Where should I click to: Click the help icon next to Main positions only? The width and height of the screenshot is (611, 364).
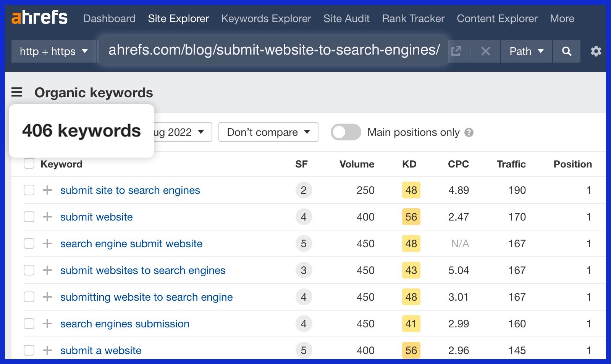click(x=470, y=132)
